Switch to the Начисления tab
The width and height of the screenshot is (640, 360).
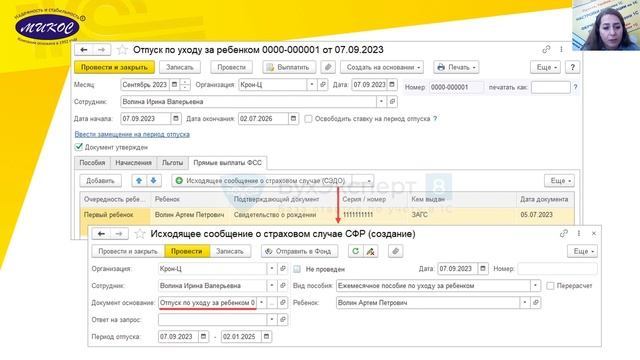[133, 162]
